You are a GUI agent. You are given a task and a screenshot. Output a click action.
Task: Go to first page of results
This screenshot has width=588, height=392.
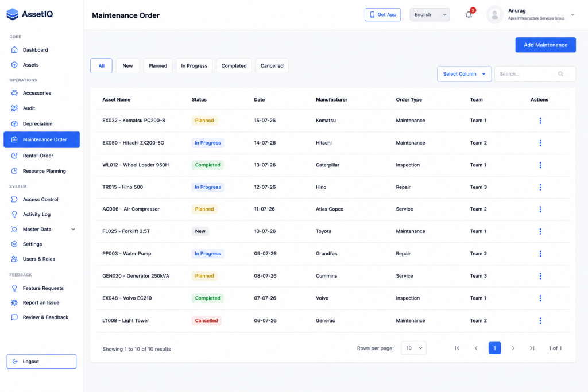pyautogui.click(x=457, y=348)
